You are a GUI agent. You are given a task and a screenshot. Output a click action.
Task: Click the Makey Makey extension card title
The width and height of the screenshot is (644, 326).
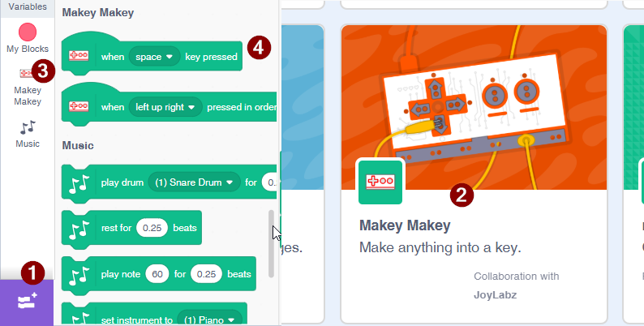point(405,225)
